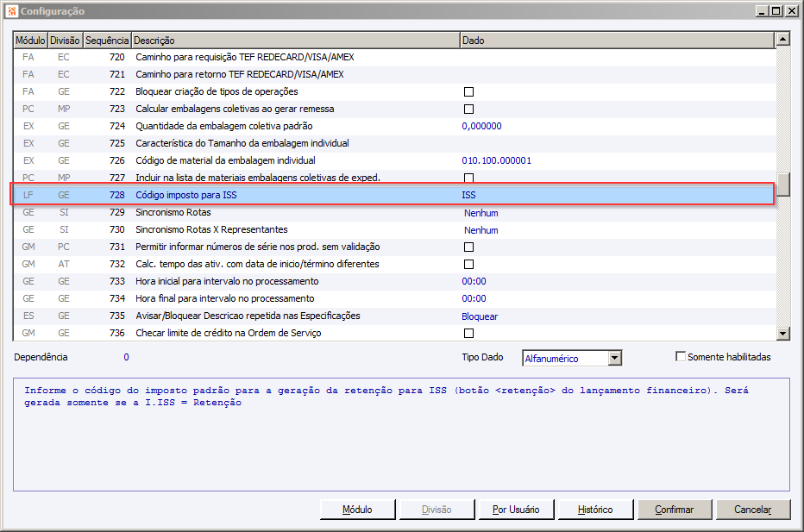The width and height of the screenshot is (804, 532).
Task: Click the Módulo button at the bottom
Action: click(x=357, y=510)
